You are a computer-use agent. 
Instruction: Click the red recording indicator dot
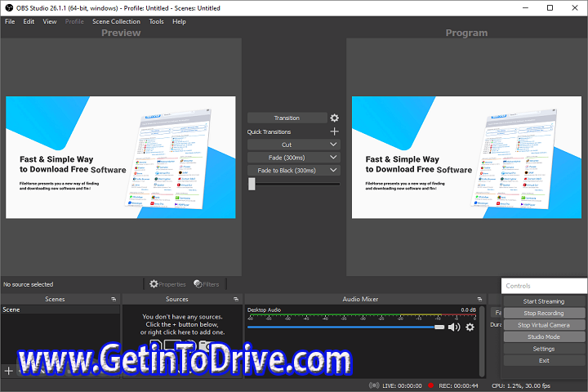[431, 385]
